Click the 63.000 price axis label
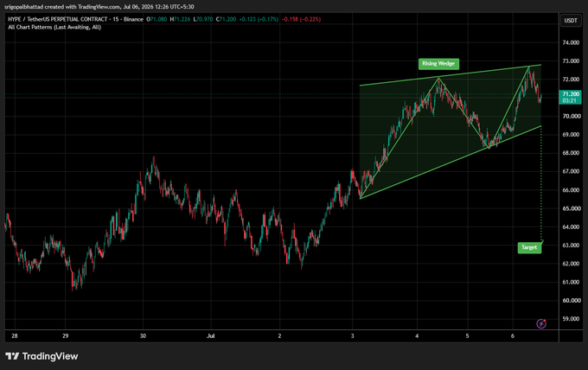588x370 pixels. click(x=571, y=246)
